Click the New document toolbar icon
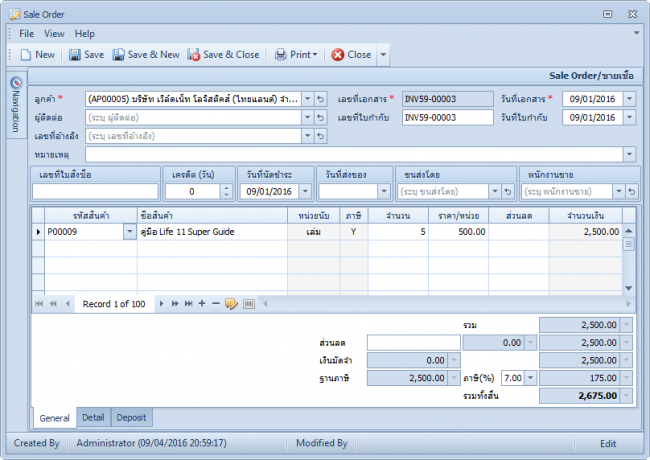This screenshot has width=650, height=460. coord(26,55)
